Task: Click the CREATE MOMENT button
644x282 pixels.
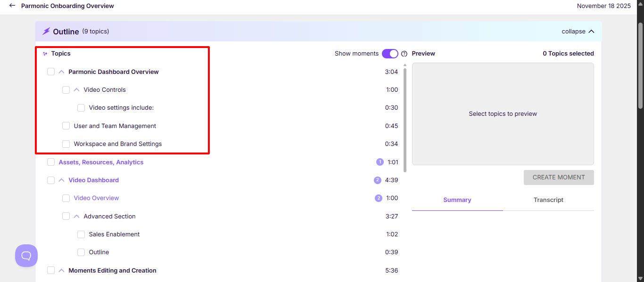Action: click(x=559, y=177)
